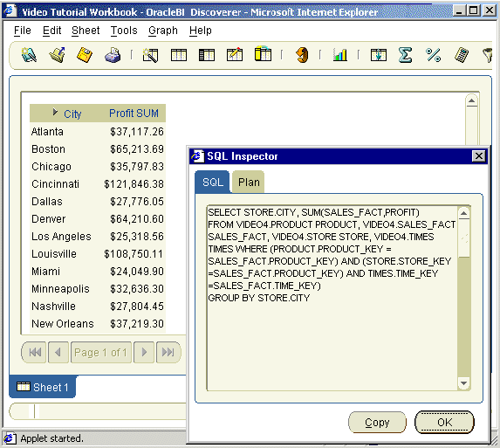This screenshot has width=500, height=448.
Task: Click the table layout icon
Action: 179,55
